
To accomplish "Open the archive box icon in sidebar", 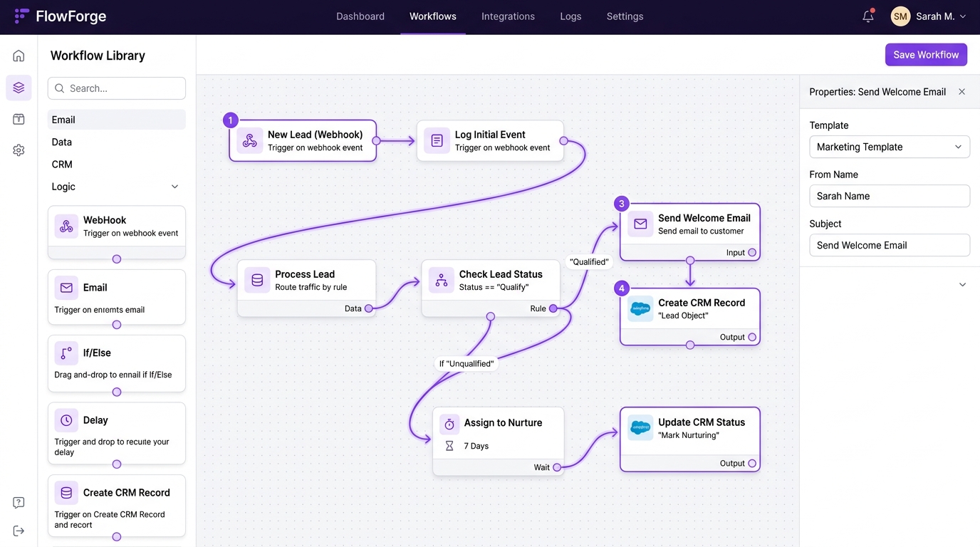I will 19,119.
